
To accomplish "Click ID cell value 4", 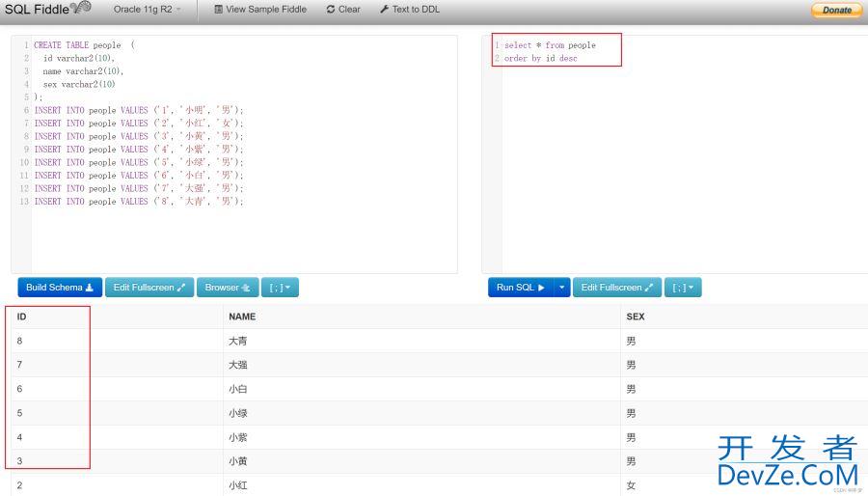I will tap(117, 437).
